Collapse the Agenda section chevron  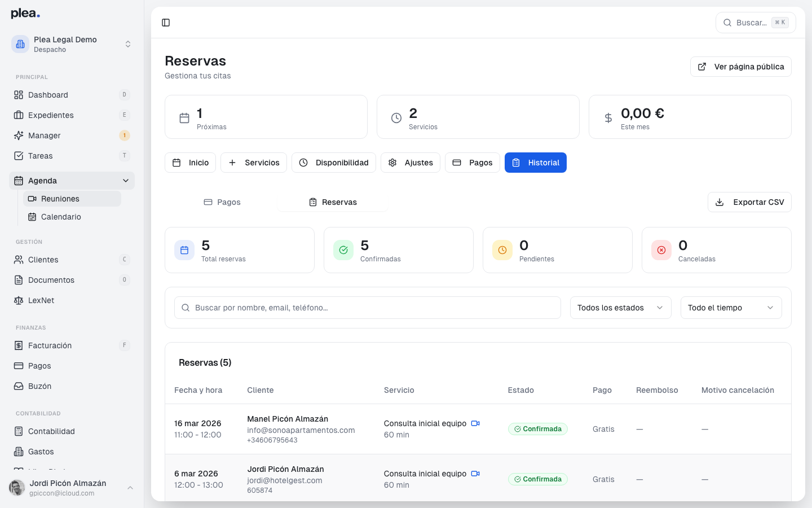(x=125, y=181)
